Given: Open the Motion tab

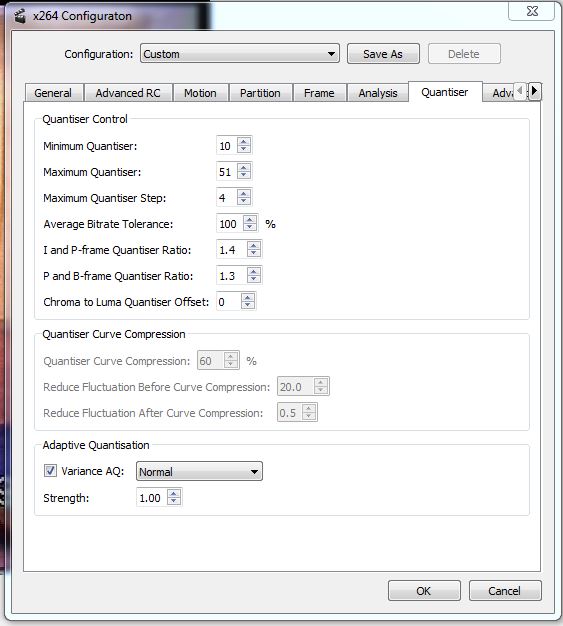Looking at the screenshot, I should (x=200, y=93).
